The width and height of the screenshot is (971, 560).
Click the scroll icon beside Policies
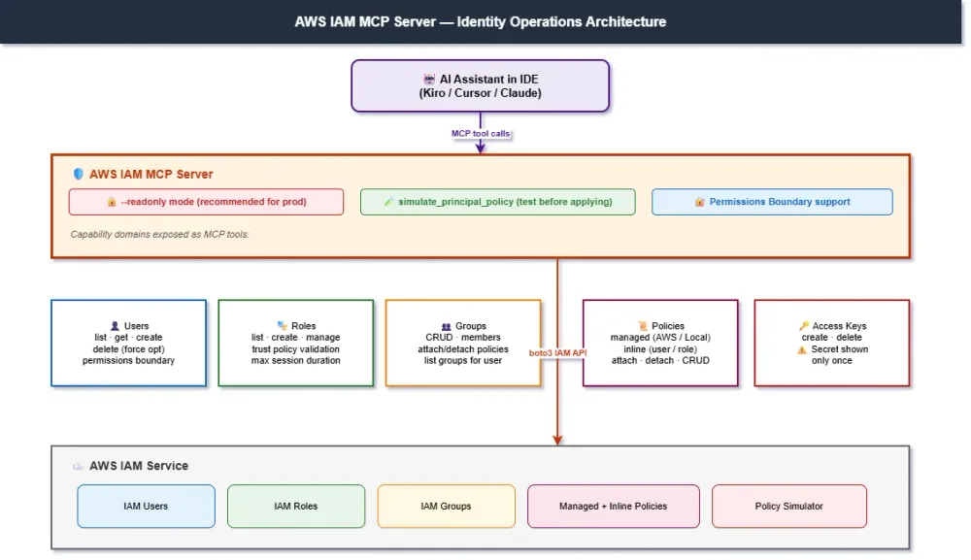(643, 326)
